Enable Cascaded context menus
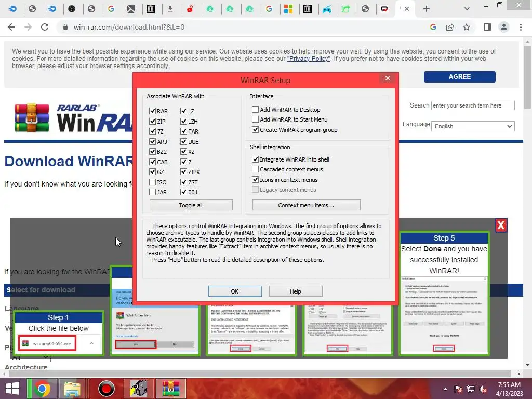The image size is (532, 399). [x=255, y=169]
